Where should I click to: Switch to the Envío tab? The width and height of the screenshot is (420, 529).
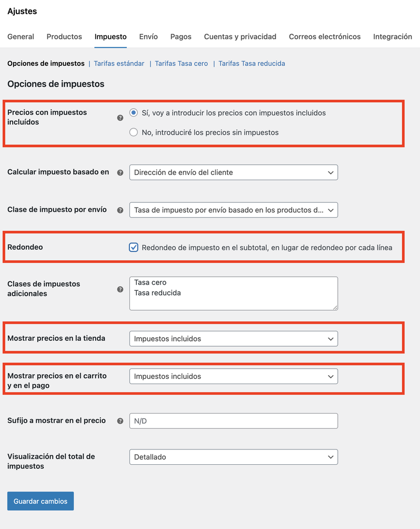coord(148,37)
